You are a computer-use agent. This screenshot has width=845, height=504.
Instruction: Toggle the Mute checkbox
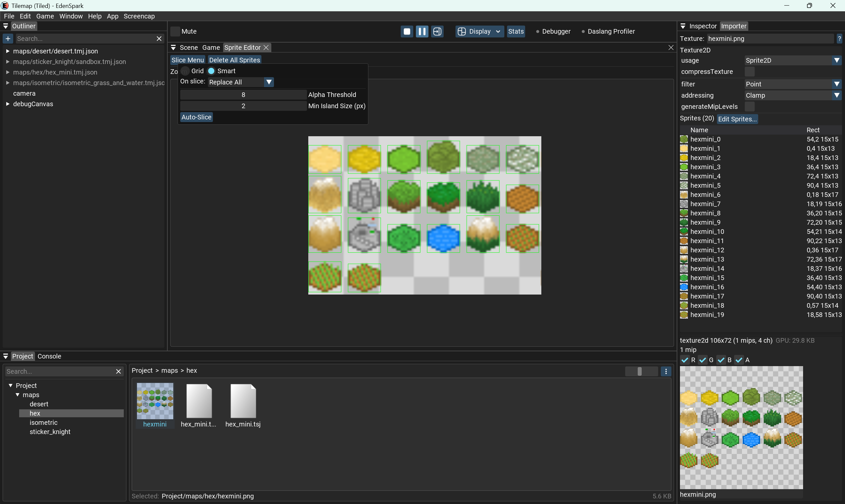pyautogui.click(x=175, y=31)
